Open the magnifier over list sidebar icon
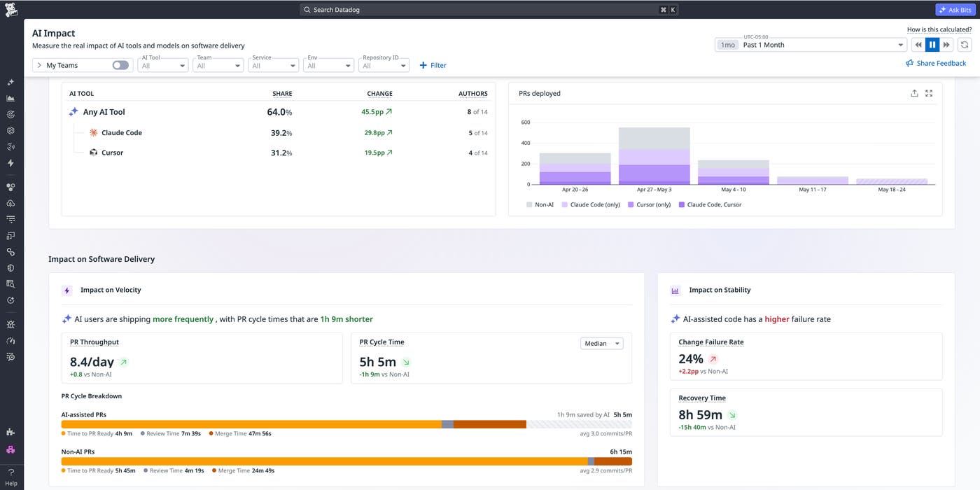 (10, 284)
